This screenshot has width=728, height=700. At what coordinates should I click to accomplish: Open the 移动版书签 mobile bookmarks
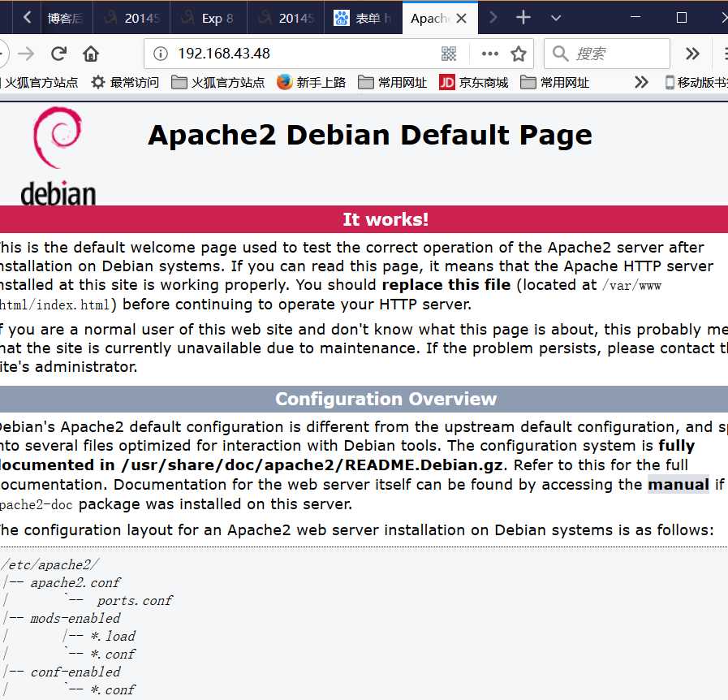696,83
